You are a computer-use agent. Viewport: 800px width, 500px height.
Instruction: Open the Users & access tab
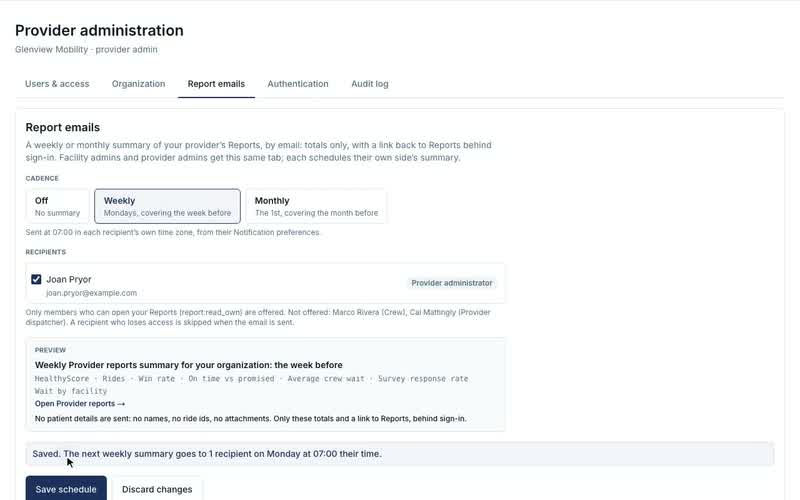point(57,84)
